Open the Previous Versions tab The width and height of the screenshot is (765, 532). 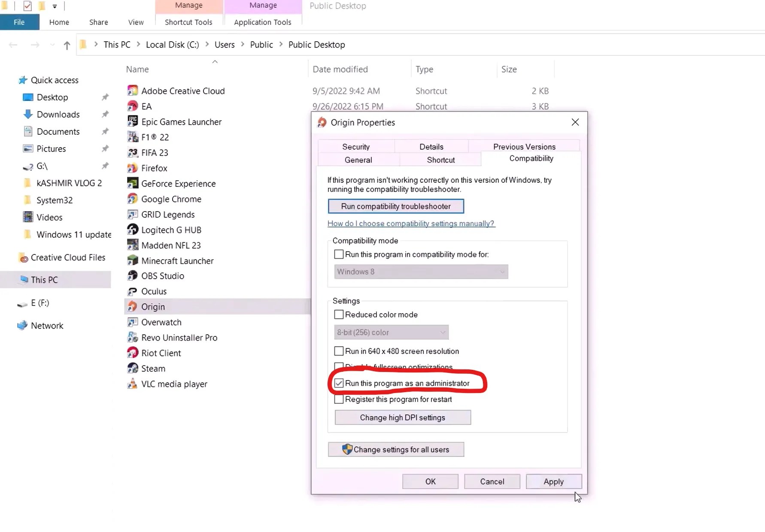524,146
